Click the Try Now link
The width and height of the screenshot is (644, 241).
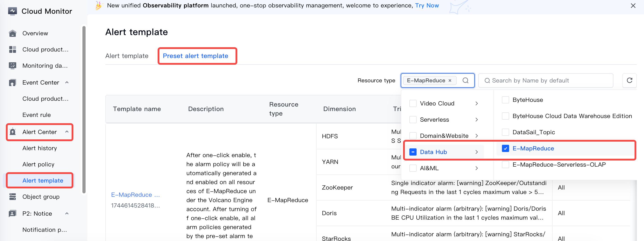tap(427, 5)
